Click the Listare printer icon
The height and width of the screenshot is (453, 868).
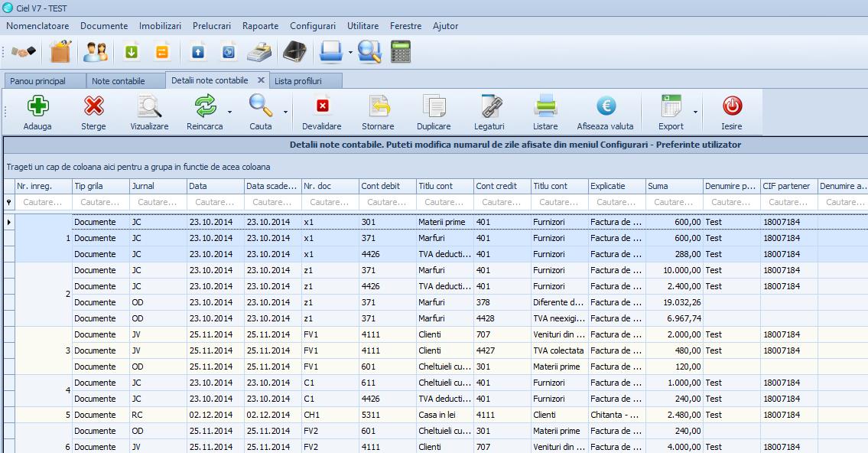[545, 106]
